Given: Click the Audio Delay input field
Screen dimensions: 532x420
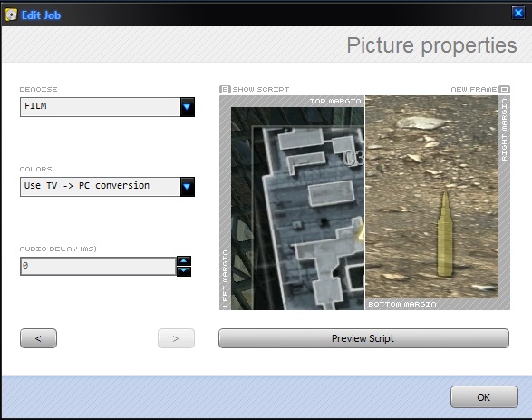Looking at the screenshot, I should pos(98,266).
